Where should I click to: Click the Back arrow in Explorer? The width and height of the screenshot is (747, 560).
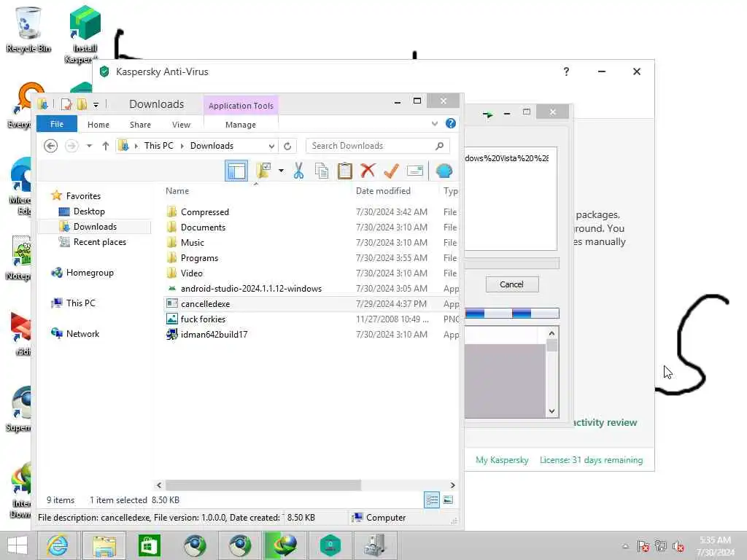tap(50, 146)
